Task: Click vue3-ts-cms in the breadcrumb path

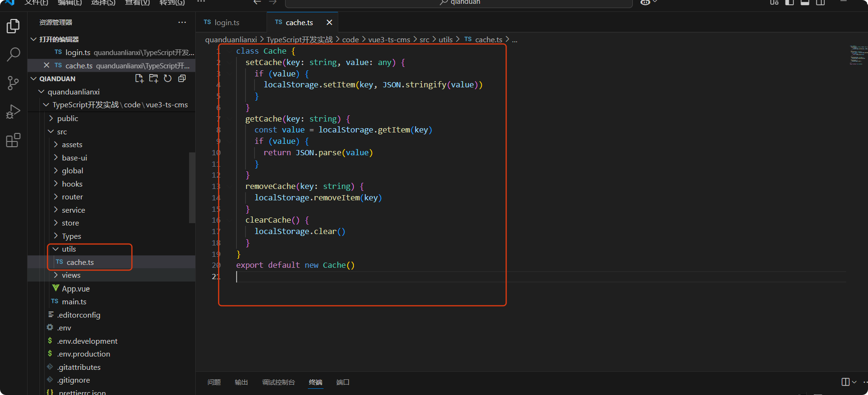Action: coord(389,40)
